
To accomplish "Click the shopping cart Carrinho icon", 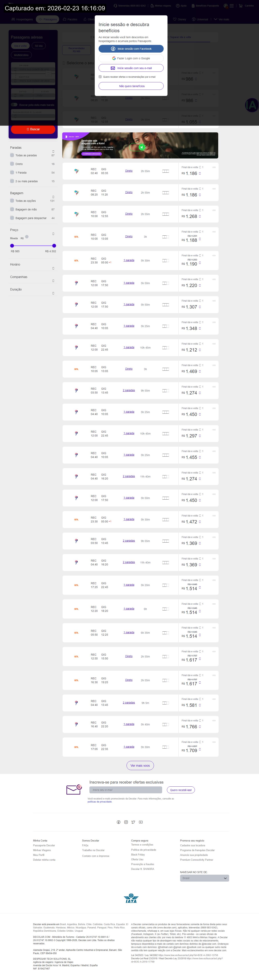I will click(x=240, y=6).
